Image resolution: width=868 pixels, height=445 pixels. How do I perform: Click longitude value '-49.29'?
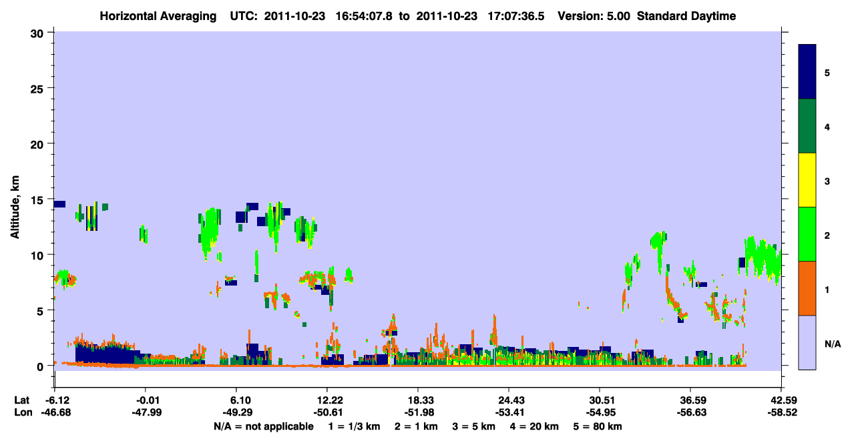tap(236, 413)
